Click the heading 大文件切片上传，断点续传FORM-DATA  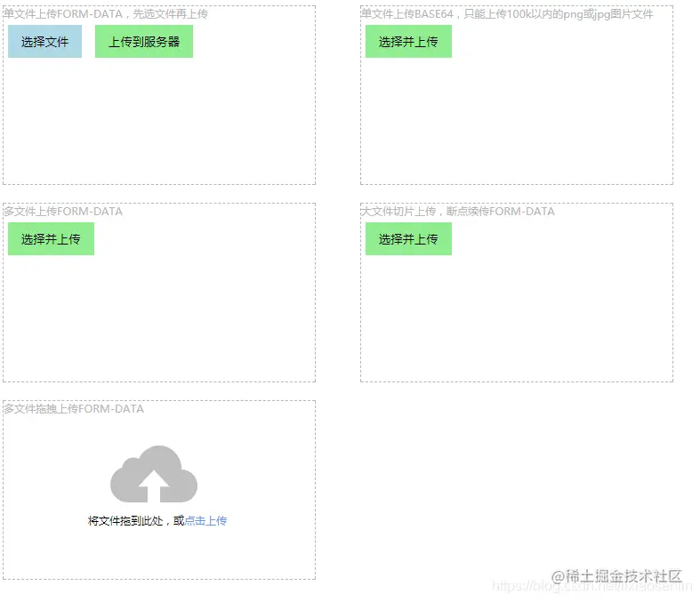[x=458, y=211]
